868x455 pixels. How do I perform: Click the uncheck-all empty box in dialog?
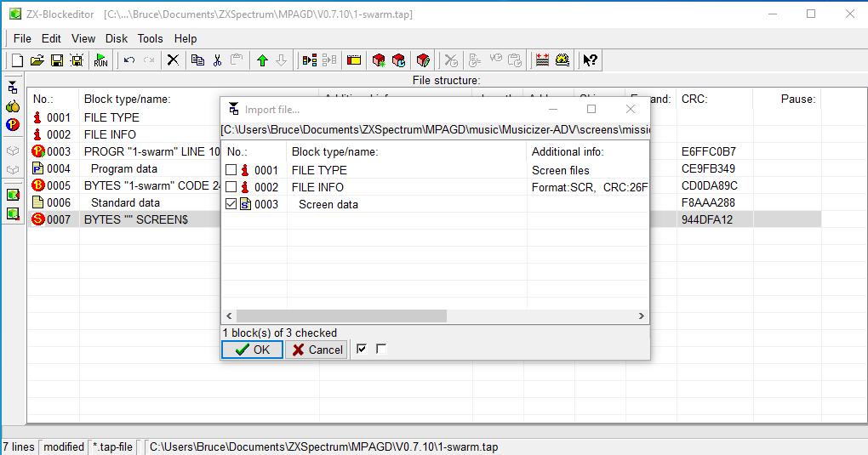381,349
